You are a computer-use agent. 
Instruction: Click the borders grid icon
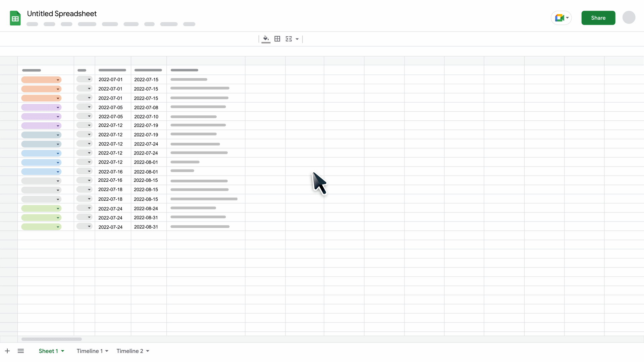[x=277, y=39]
